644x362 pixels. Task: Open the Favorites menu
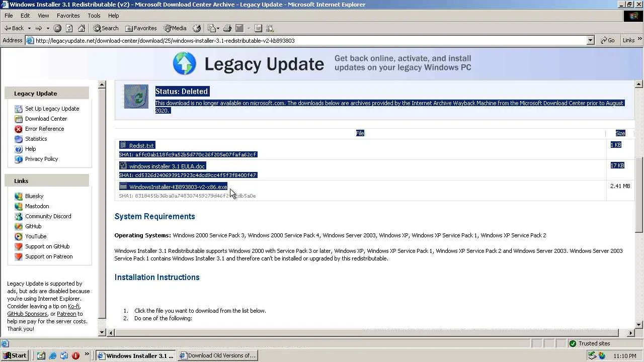tap(68, 16)
